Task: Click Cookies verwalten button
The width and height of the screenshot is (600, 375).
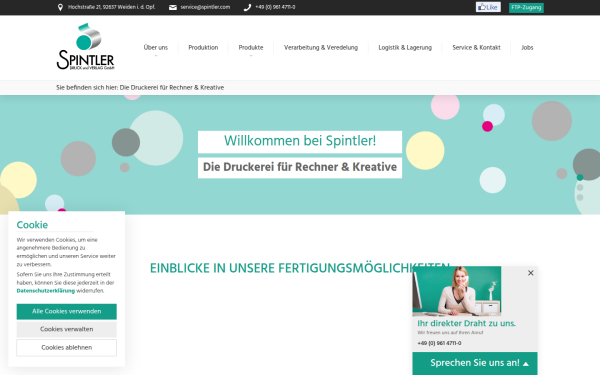Action: pos(67,329)
